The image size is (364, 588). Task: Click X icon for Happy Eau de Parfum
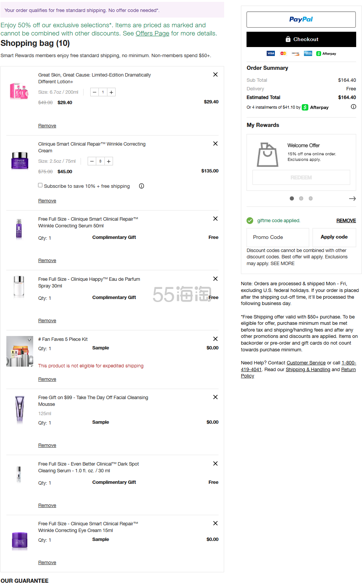point(215,279)
